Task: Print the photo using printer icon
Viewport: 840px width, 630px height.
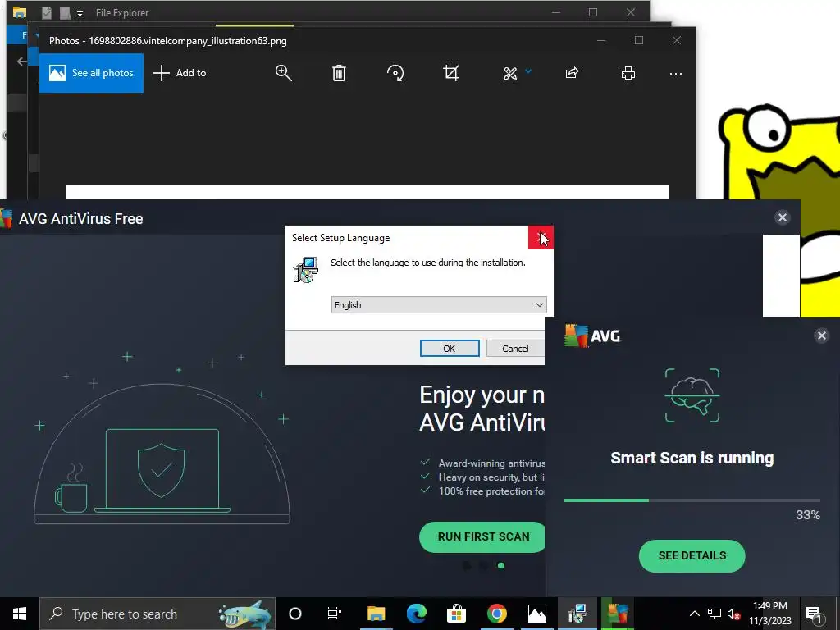Action: [x=628, y=73]
